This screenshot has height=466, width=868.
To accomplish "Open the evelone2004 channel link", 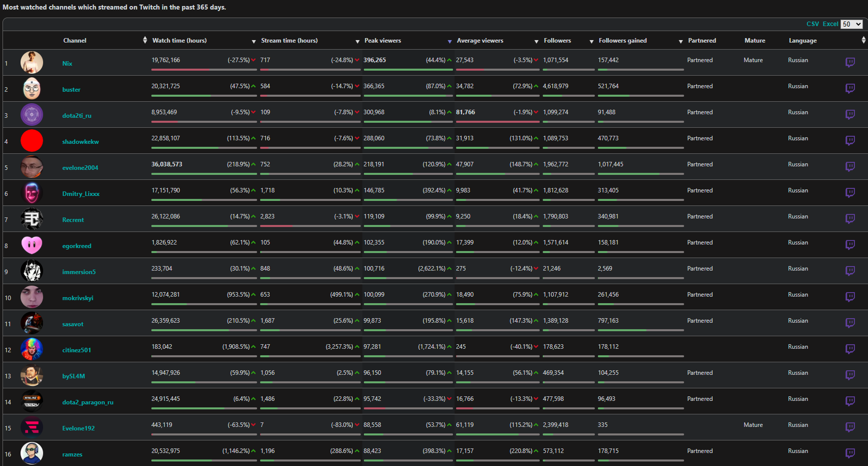I will click(80, 168).
